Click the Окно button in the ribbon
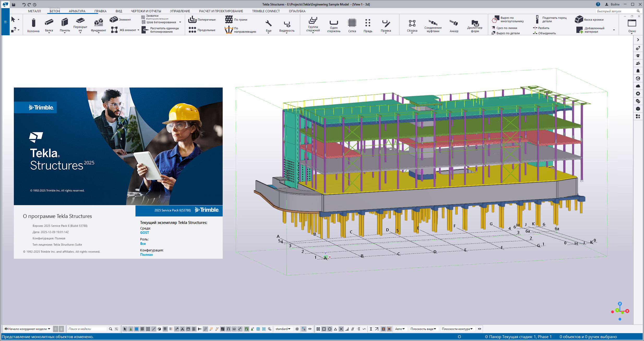644x341 pixels. coord(632,25)
